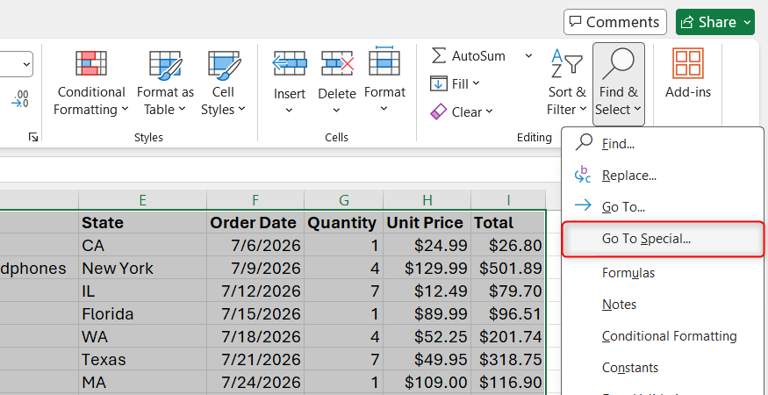Viewport: 768px width, 395px height.
Task: Click the total cell $26.80
Action: click(x=508, y=245)
